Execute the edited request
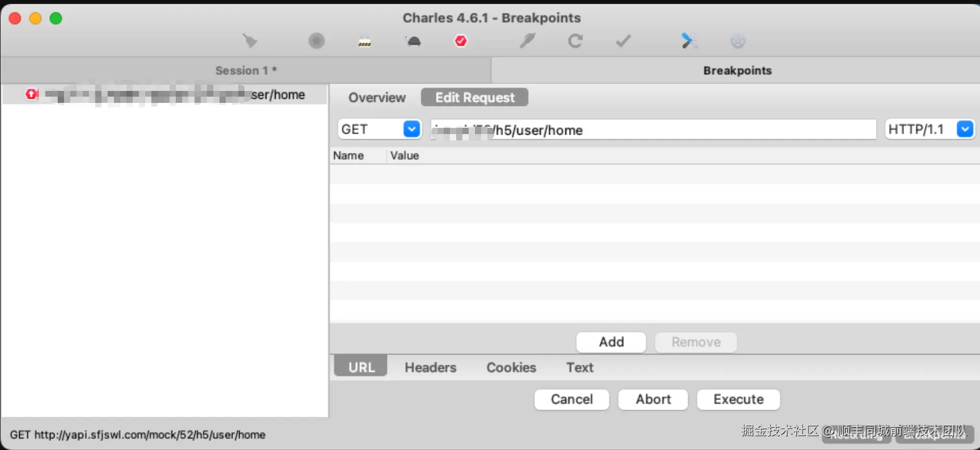Screen dimensions: 980x450 [x=739, y=399]
